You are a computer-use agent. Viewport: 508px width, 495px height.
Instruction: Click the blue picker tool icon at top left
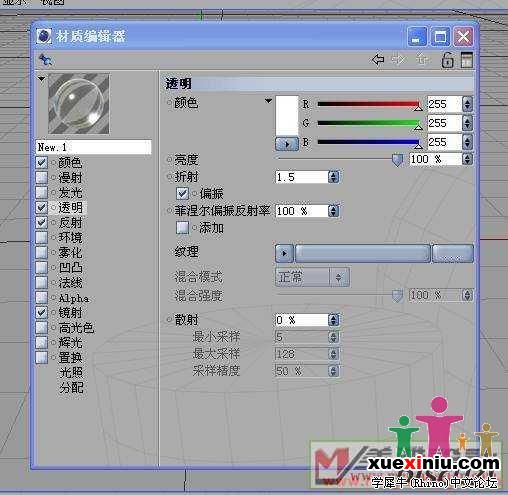click(x=45, y=60)
